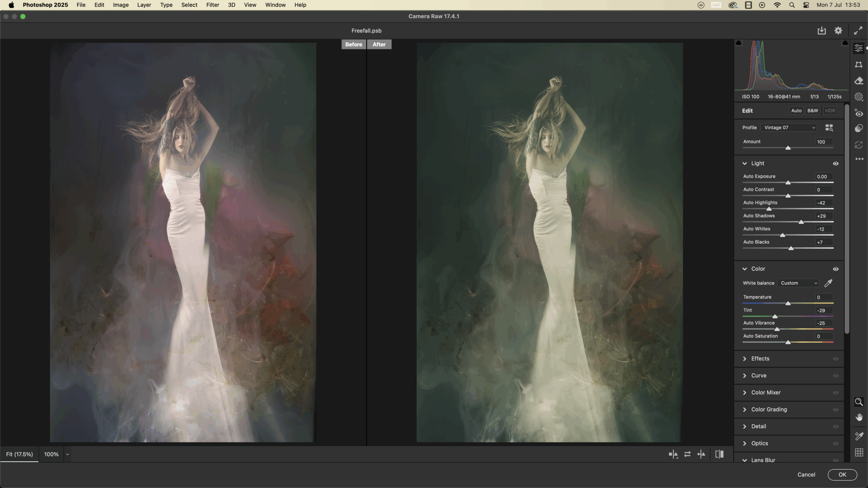Click the Tint slider handle
The image size is (868, 488).
point(775,317)
